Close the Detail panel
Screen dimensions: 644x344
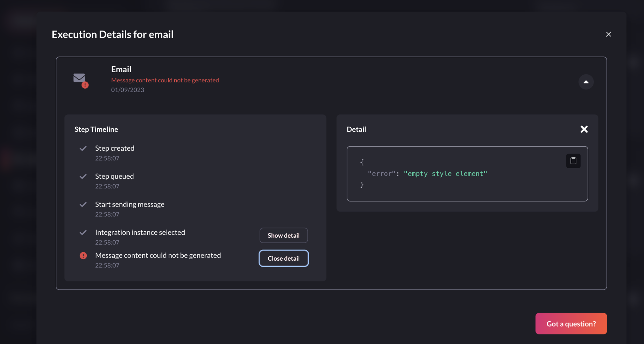[584, 129]
